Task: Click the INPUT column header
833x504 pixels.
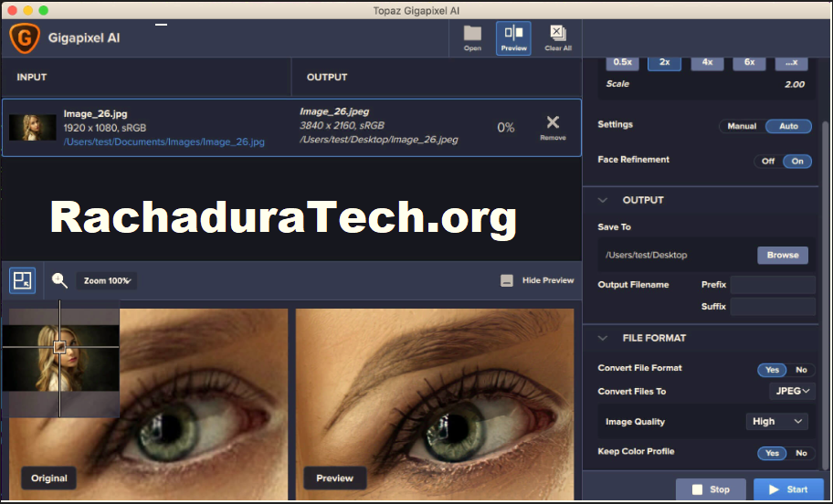Action: [x=32, y=77]
